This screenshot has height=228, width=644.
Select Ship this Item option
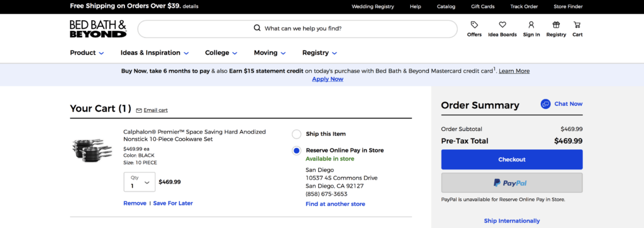[297, 134]
